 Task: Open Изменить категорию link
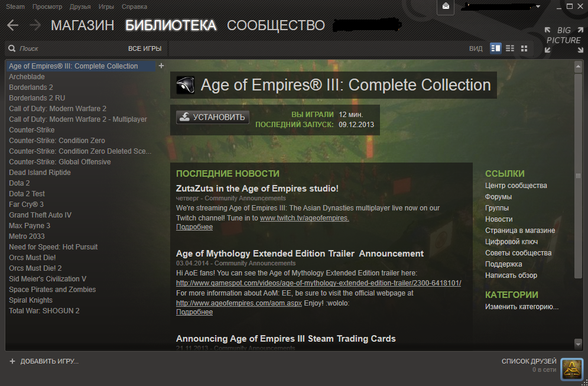point(522,307)
